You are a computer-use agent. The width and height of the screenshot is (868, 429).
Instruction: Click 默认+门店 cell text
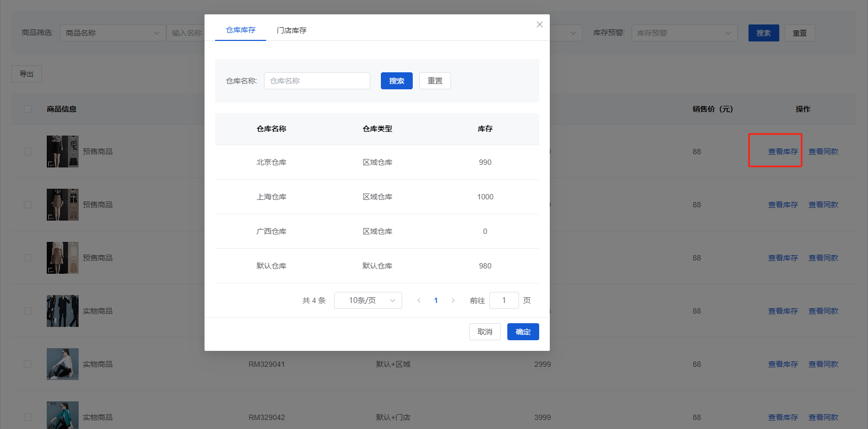pyautogui.click(x=393, y=417)
